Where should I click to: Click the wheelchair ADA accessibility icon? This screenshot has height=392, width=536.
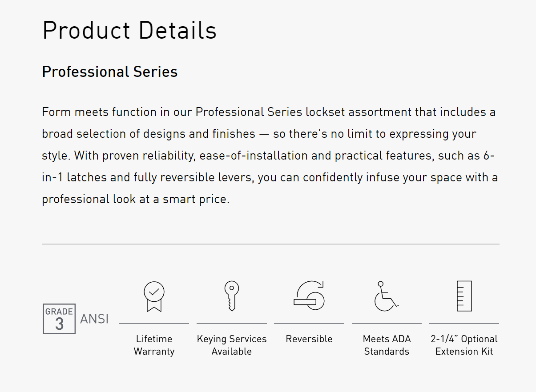pos(386,296)
